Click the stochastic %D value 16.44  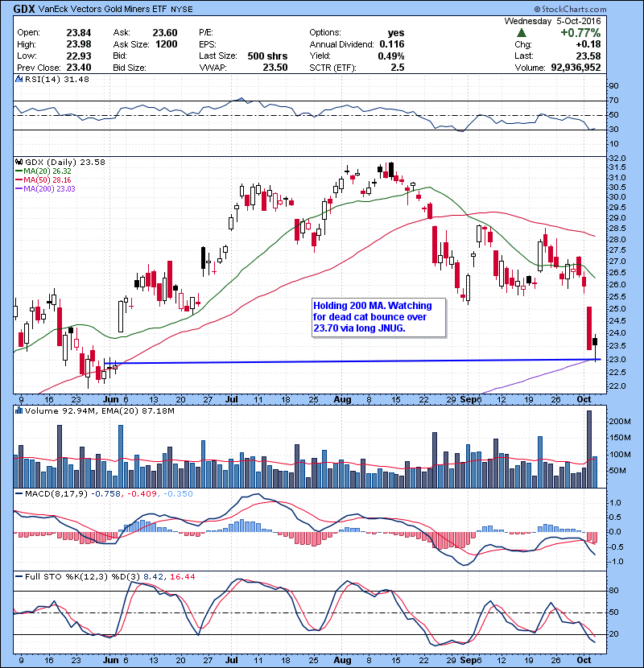click(183, 577)
